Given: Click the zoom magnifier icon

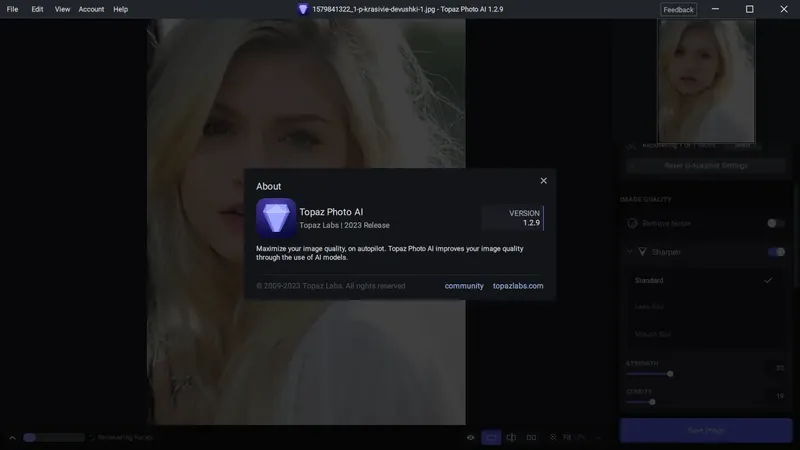Looking at the screenshot, I should pos(553,437).
